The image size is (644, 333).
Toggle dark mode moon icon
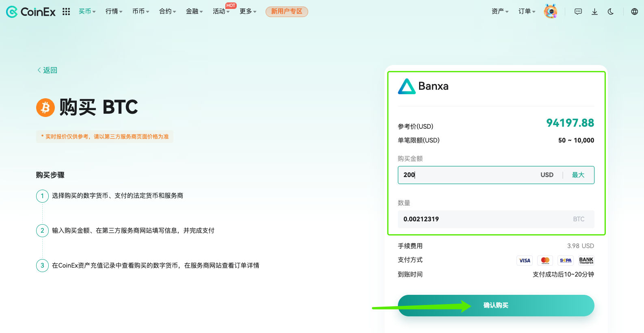click(611, 12)
